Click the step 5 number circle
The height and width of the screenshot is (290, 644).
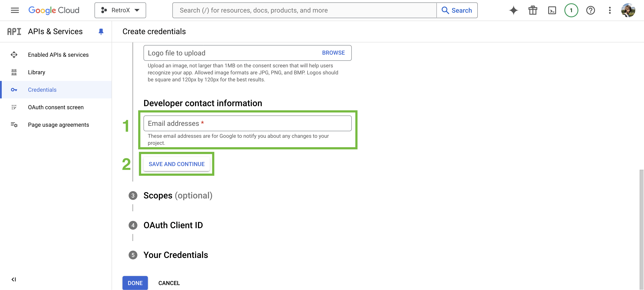coord(133,255)
